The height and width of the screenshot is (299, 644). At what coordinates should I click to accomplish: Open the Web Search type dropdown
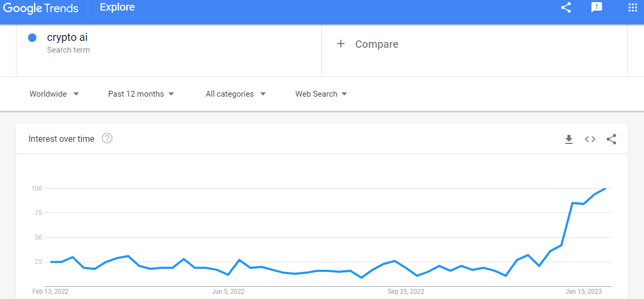tap(321, 94)
